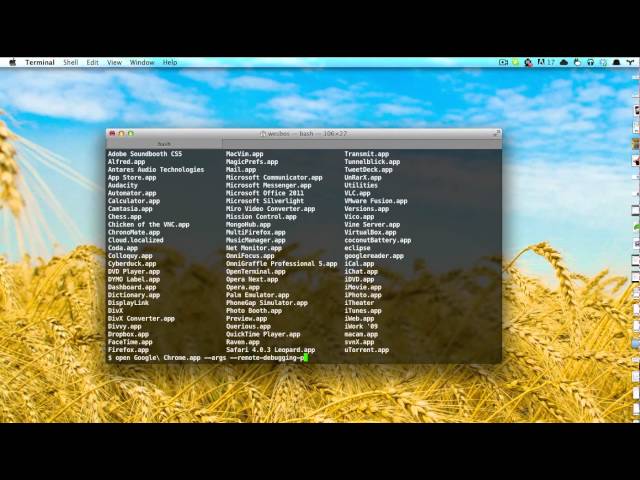The width and height of the screenshot is (640, 480).
Task: Open the Edit menu
Action: point(93,62)
